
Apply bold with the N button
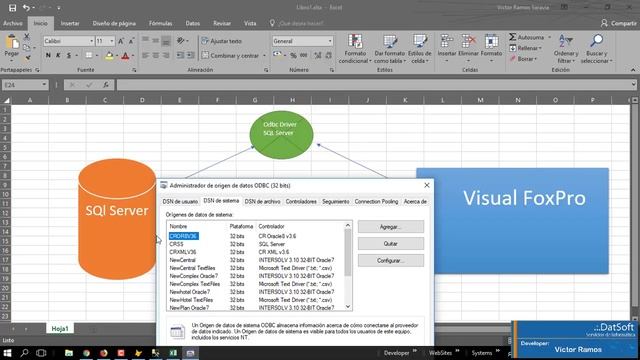[48, 55]
